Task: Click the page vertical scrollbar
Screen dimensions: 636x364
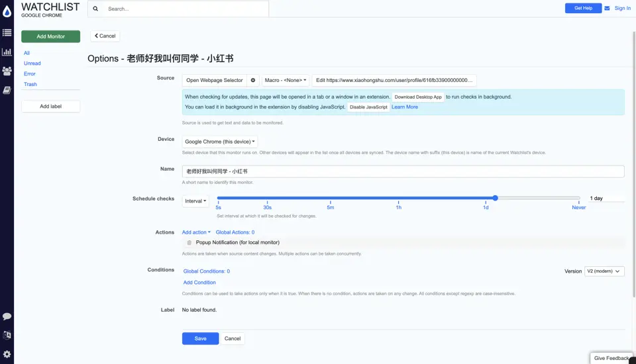Action: coord(633,164)
